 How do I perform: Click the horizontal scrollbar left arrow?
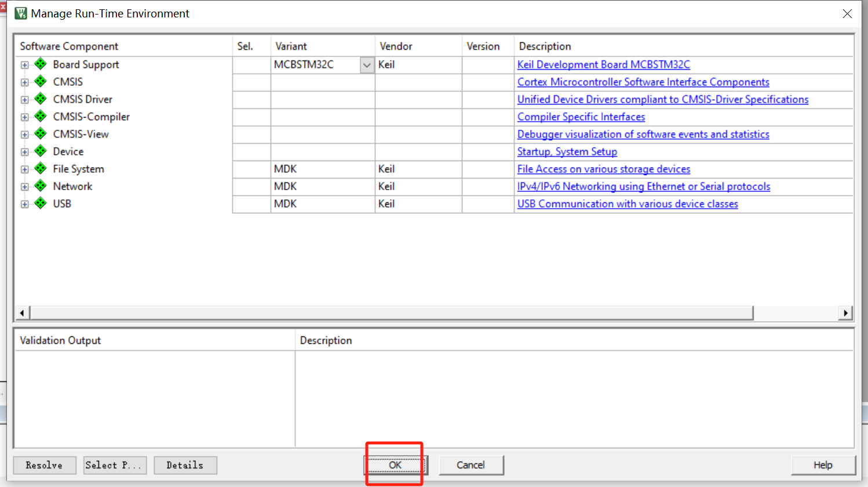22,313
